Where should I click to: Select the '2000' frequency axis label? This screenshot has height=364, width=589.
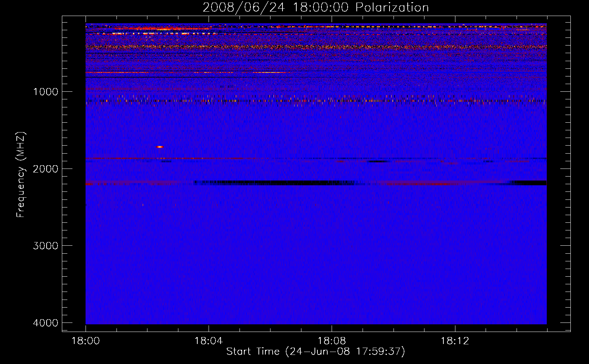pyautogui.click(x=46, y=169)
